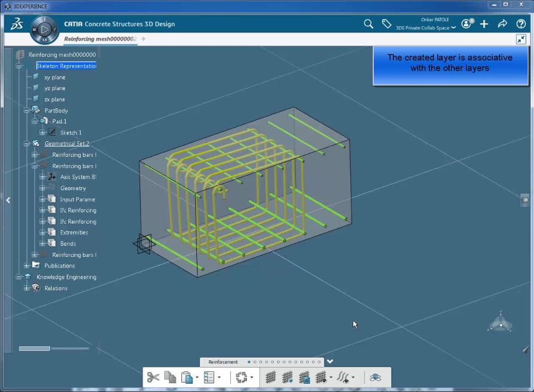This screenshot has width=534, height=392.
Task: Click the Copy icon
Action: pos(170,378)
